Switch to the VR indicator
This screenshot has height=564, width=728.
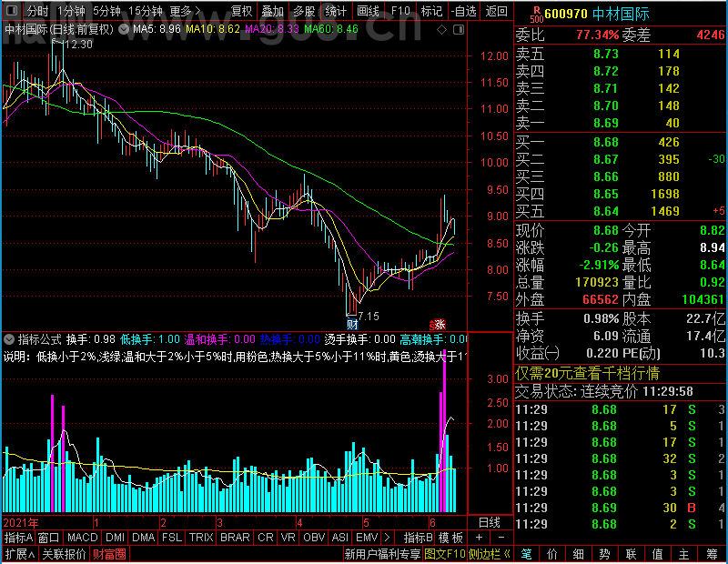pos(288,537)
